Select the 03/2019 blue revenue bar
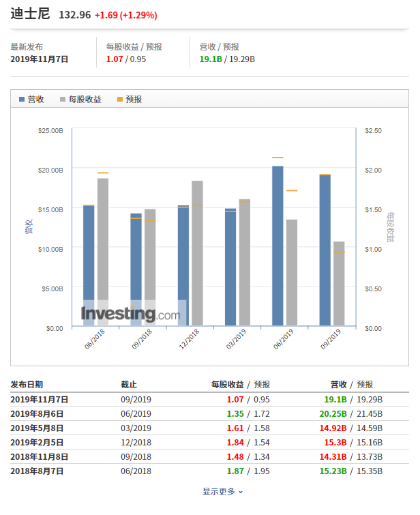 click(230, 267)
